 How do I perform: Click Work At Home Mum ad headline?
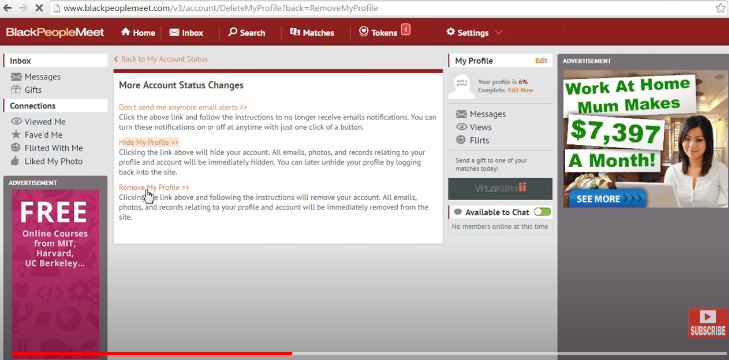(629, 95)
